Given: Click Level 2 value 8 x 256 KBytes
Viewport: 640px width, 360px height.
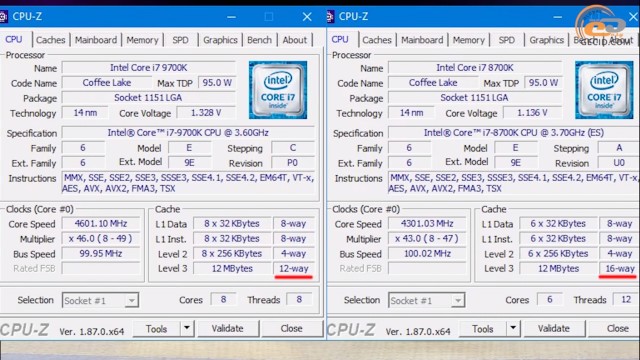Looking at the screenshot, I should pyautogui.click(x=232, y=253).
